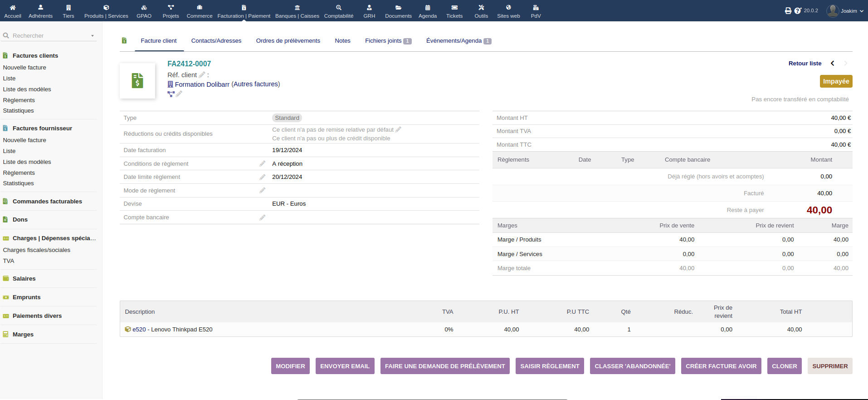868x400 pixels.
Task: Open the Tiers menu icon
Action: tap(68, 7)
